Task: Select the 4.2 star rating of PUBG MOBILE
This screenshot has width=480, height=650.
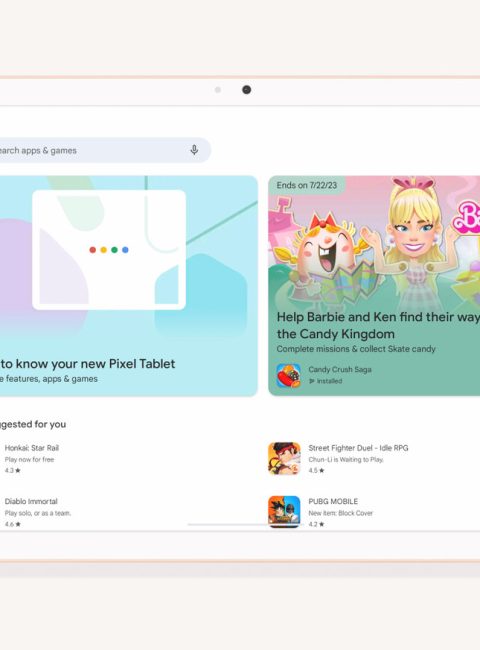Action: [x=316, y=524]
